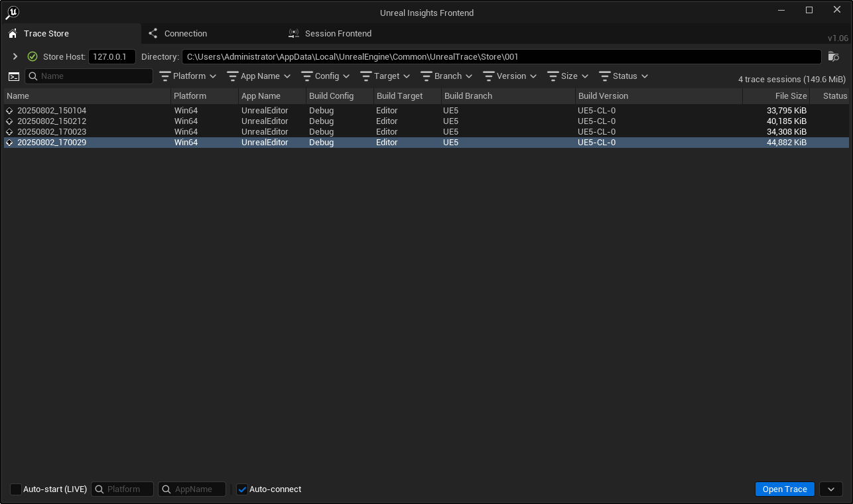This screenshot has width=853, height=504.
Task: Sort by the Build Target column header
Action: (x=407, y=96)
